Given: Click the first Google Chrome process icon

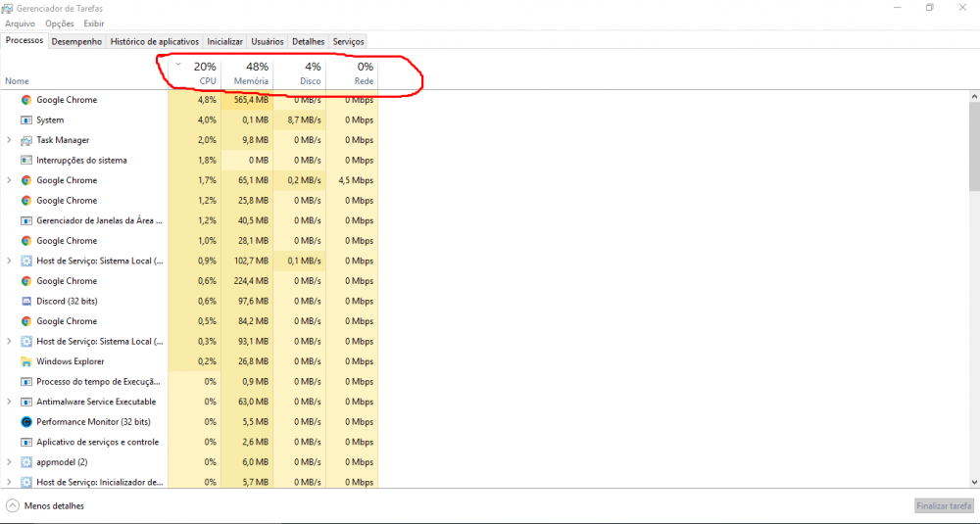Looking at the screenshot, I should (26, 100).
